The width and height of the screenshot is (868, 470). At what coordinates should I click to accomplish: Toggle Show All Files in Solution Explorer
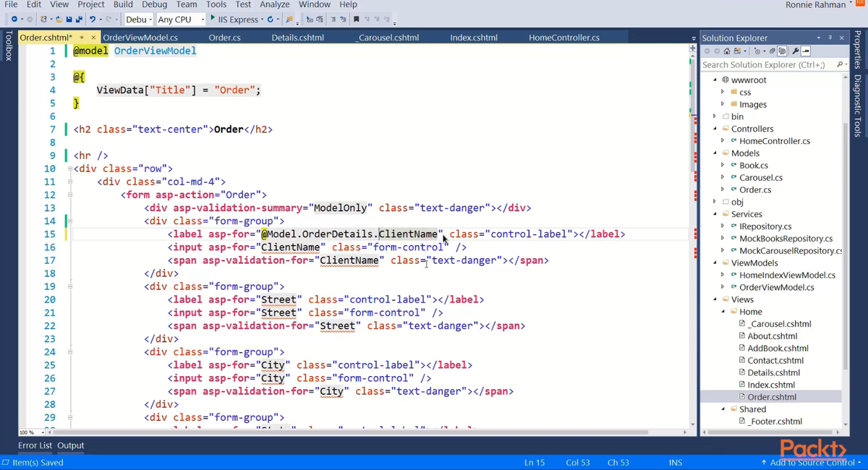point(782,51)
